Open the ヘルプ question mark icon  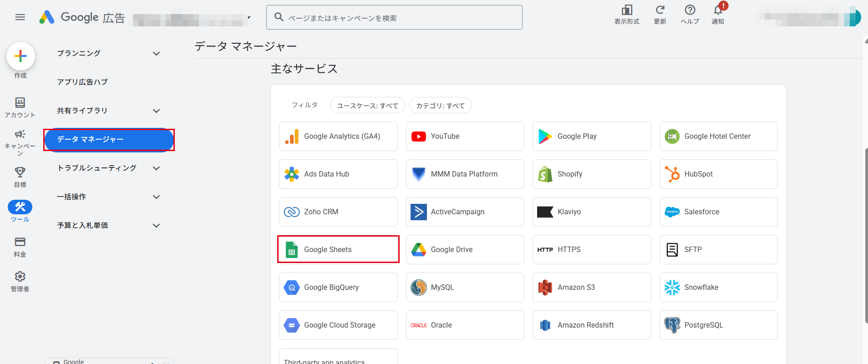[690, 10]
